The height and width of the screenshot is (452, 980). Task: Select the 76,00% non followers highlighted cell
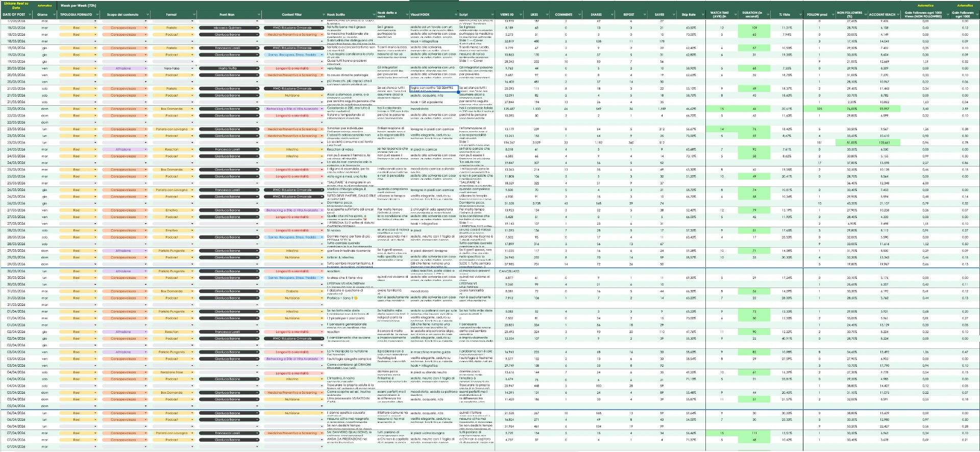[852, 109]
